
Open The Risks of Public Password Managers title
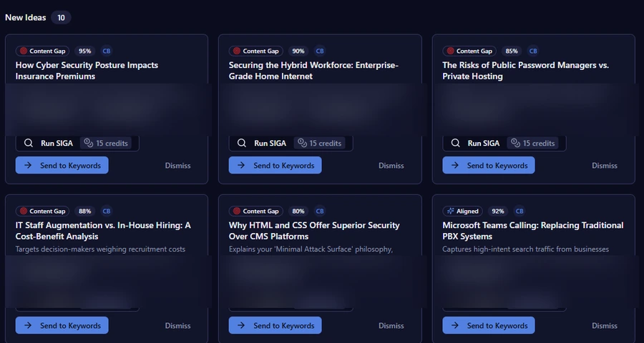(x=526, y=71)
